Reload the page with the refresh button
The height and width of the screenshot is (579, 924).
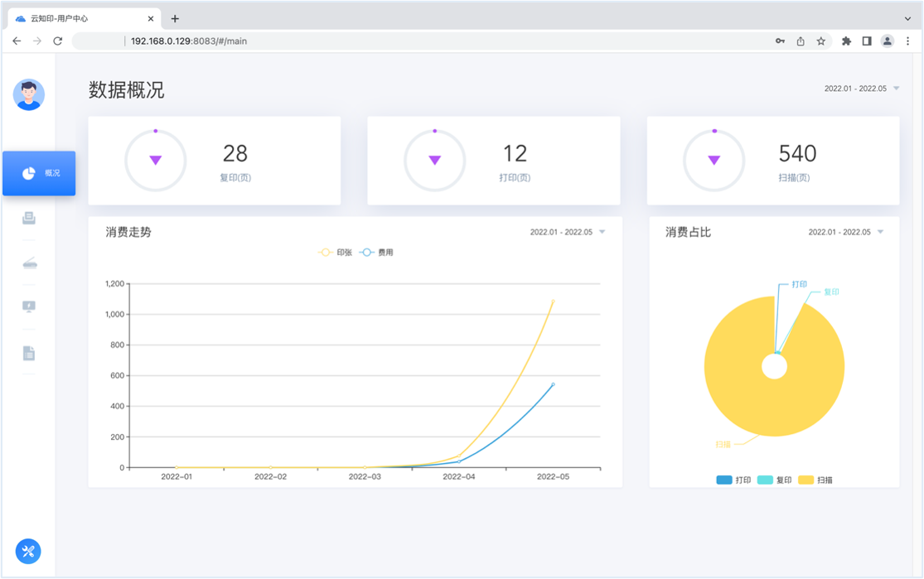pos(58,41)
